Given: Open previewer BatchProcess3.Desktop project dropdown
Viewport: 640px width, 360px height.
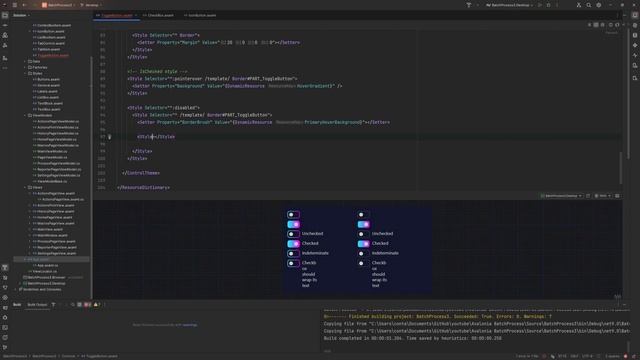Looking at the screenshot, I should click(561, 196).
